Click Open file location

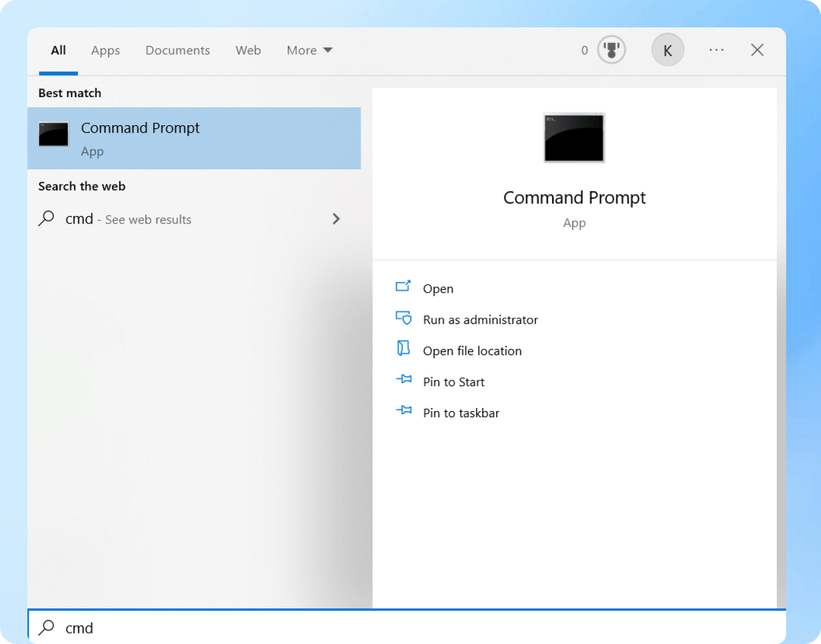pos(472,351)
